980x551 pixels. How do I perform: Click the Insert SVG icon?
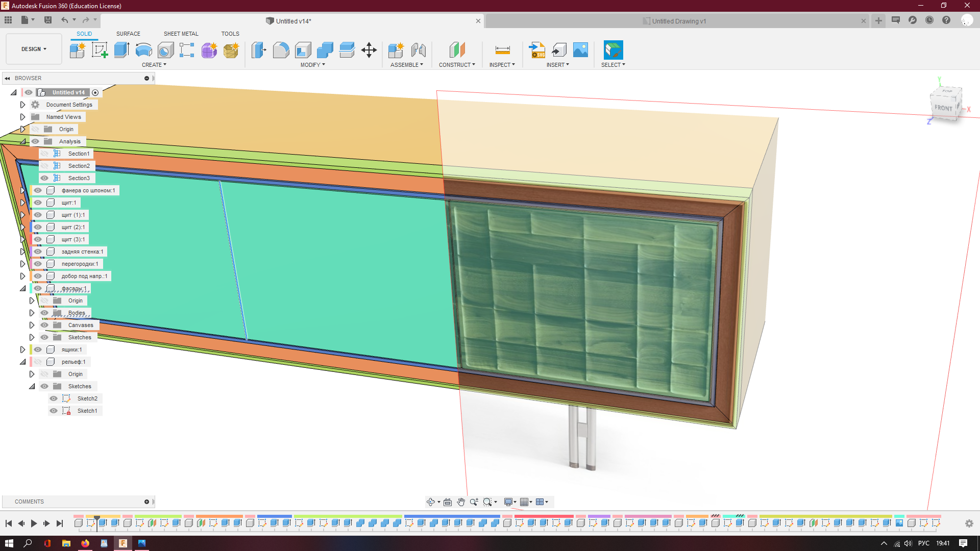tap(536, 50)
